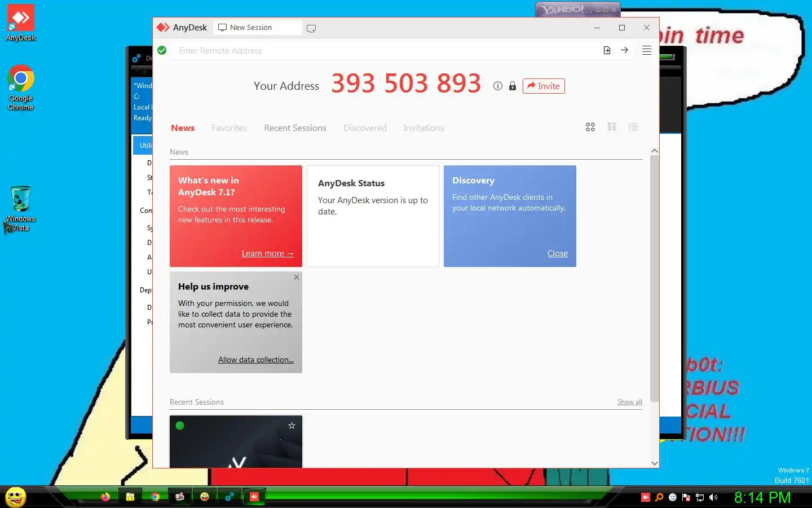Open Chrome from the taskbar
Screen dimensions: 812x508
(155, 497)
